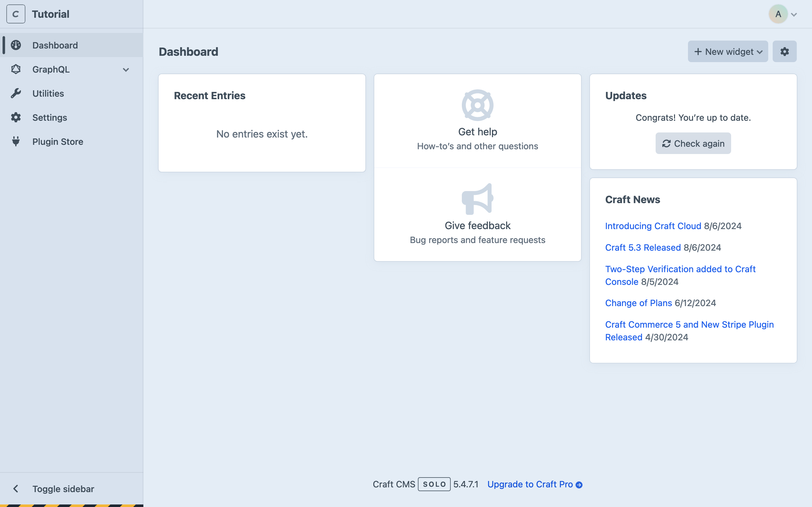Click the Craft CMS logo
This screenshot has height=507, width=812.
(x=16, y=14)
